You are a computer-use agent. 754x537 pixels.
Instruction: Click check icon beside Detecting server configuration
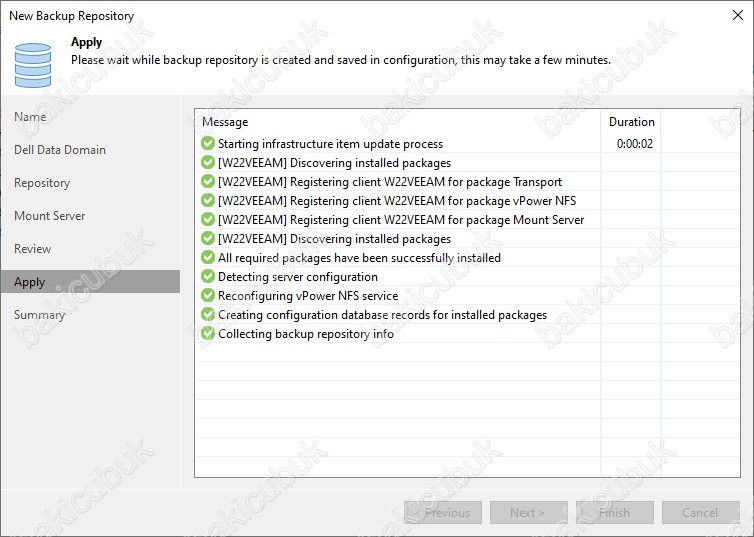pyautogui.click(x=208, y=276)
